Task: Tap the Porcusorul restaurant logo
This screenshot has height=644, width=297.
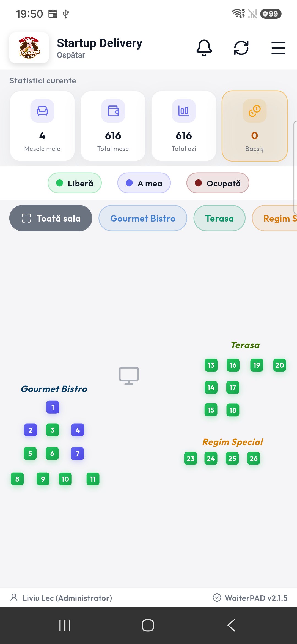Action: click(x=29, y=48)
